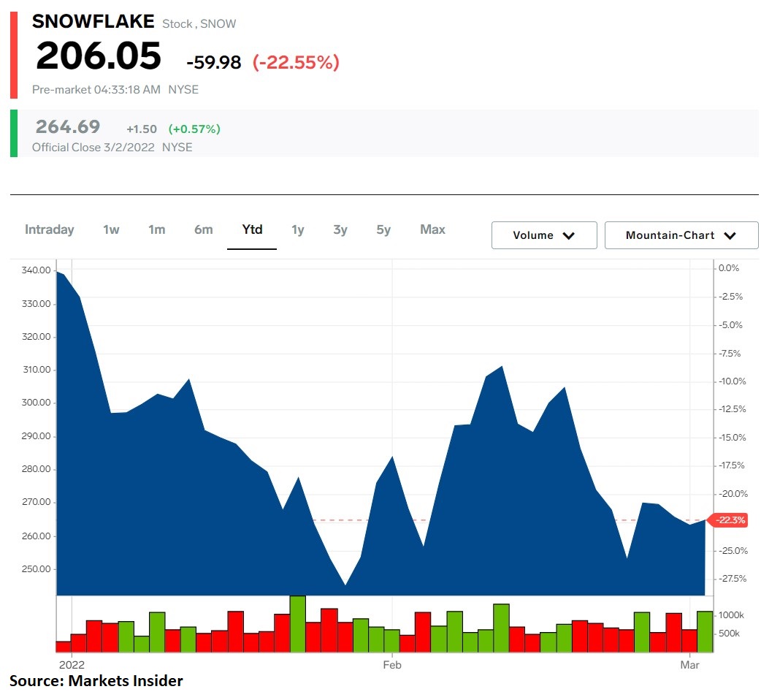Click the Volume dropdown chevron arrow

pos(569,236)
